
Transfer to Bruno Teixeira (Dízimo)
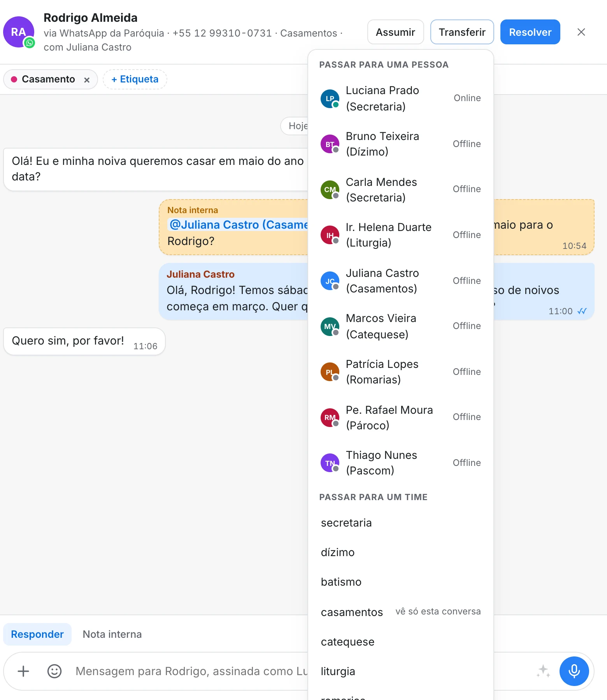(x=401, y=144)
